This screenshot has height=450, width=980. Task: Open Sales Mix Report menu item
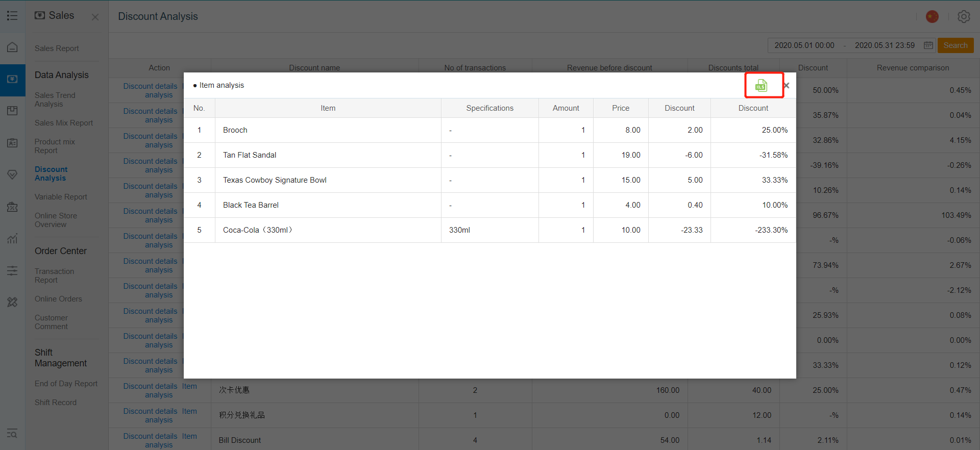point(64,123)
